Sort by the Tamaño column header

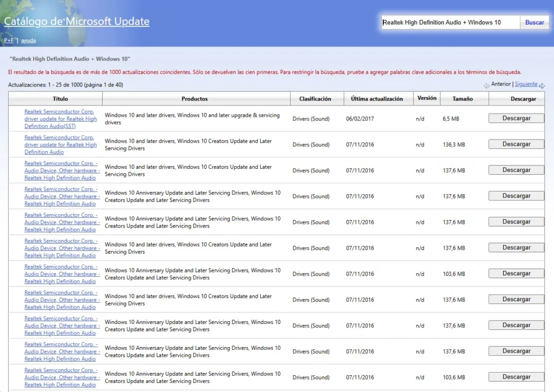pyautogui.click(x=463, y=99)
